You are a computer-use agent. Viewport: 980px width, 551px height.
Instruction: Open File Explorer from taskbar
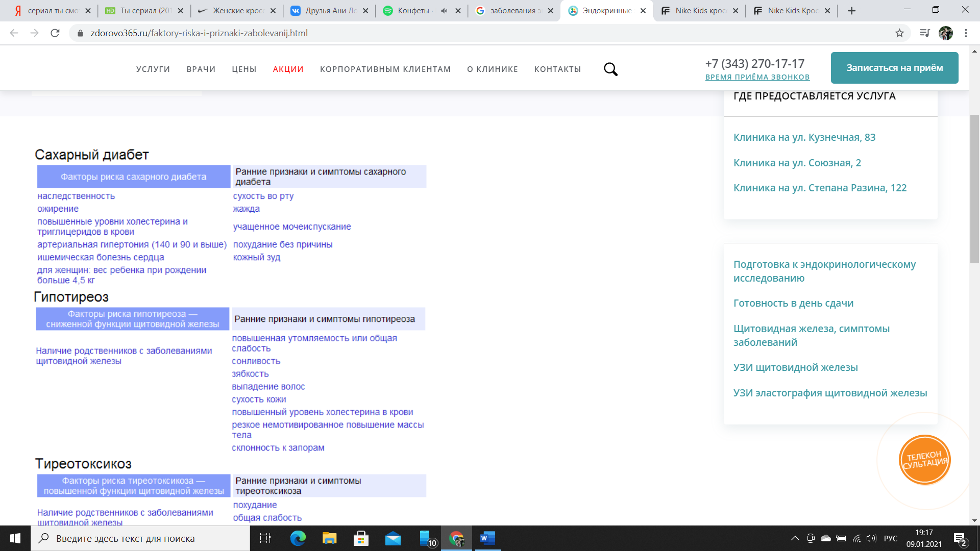[x=329, y=538]
